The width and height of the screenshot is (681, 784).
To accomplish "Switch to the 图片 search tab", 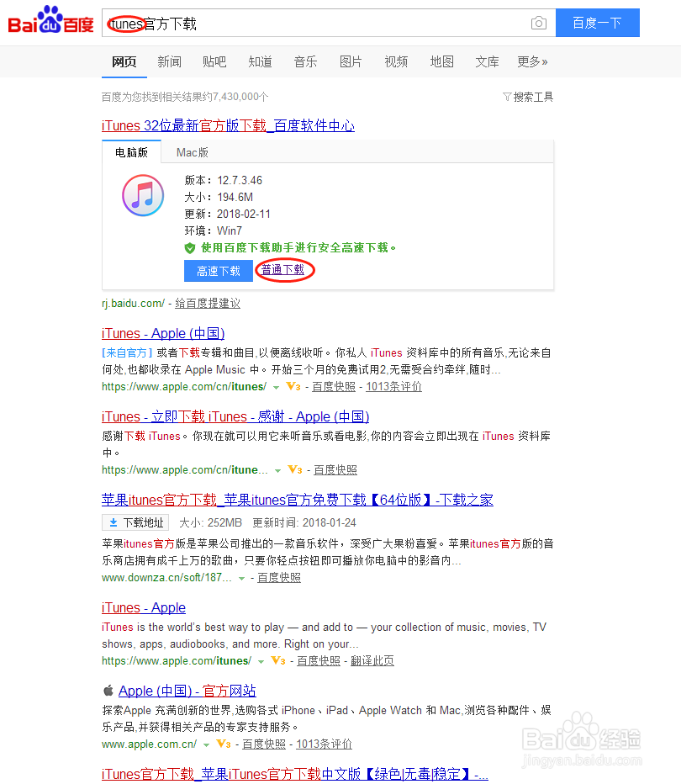I will 351,61.
